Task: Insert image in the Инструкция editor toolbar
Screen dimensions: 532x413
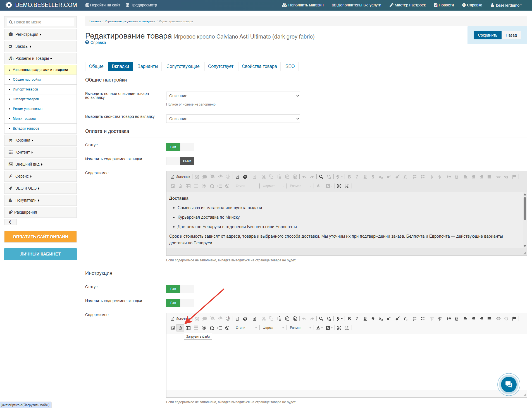Action: [x=173, y=328]
